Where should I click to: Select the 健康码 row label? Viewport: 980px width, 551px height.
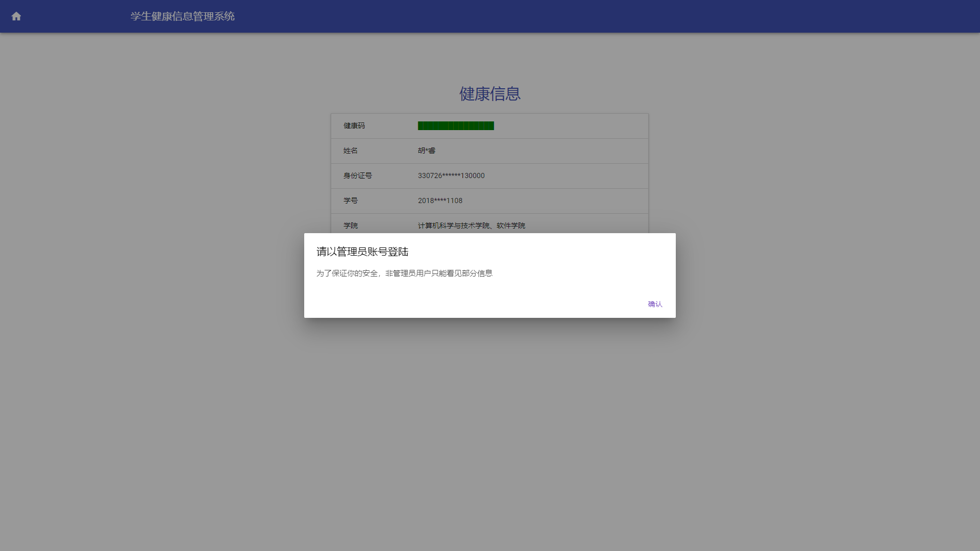click(354, 126)
